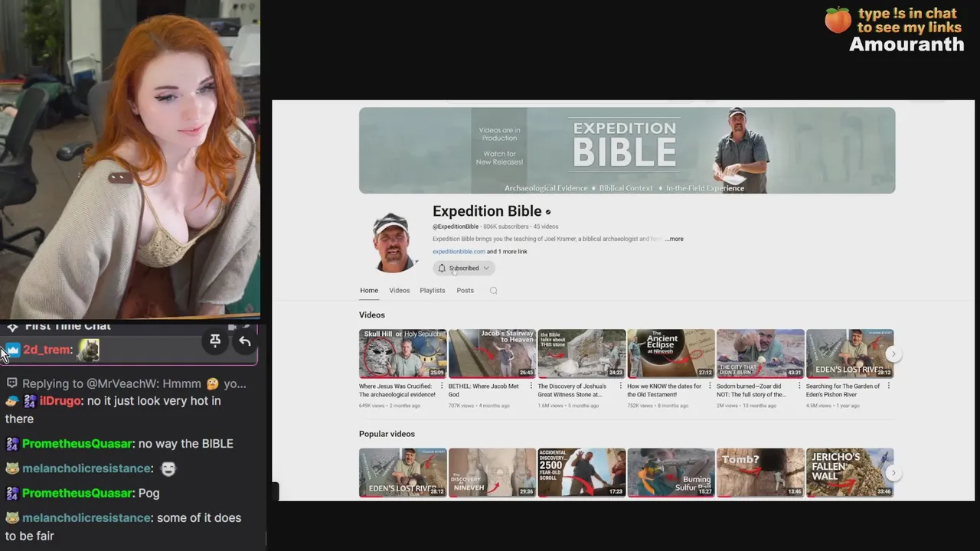Click the Tomb? popular video thumbnail
980x551 pixels.
pyautogui.click(x=760, y=472)
